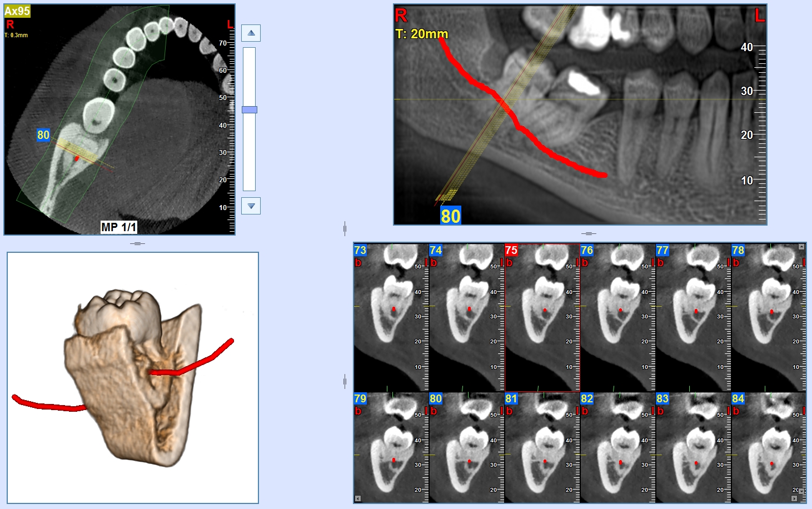Select the highlighted cross-section slice 75
Image resolution: width=812 pixels, height=509 pixels.
tap(542, 317)
